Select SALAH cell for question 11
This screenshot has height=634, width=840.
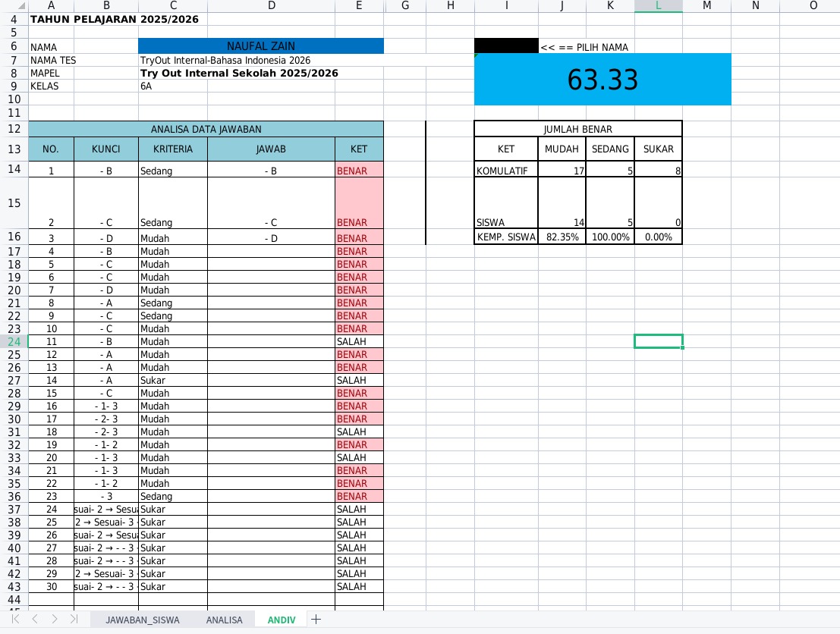click(359, 341)
